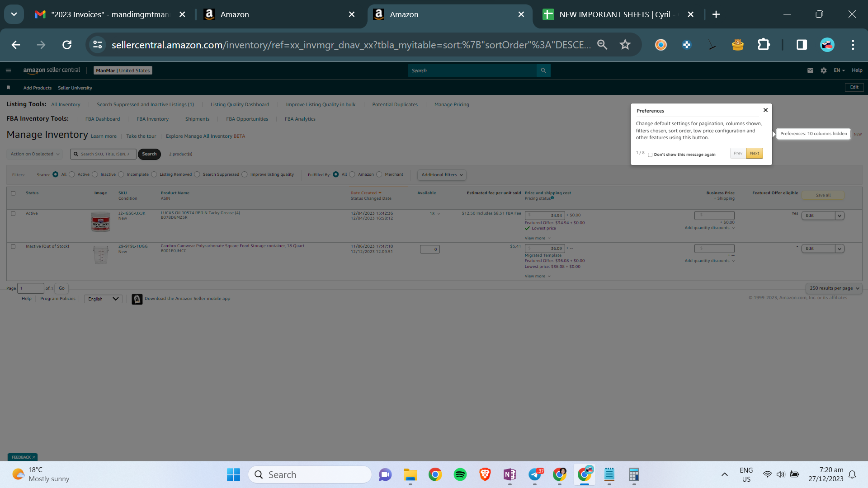Viewport: 868px width, 488px height.
Task: Open Edit dropdown arrow for LUCAS Oil row
Action: pos(840,216)
